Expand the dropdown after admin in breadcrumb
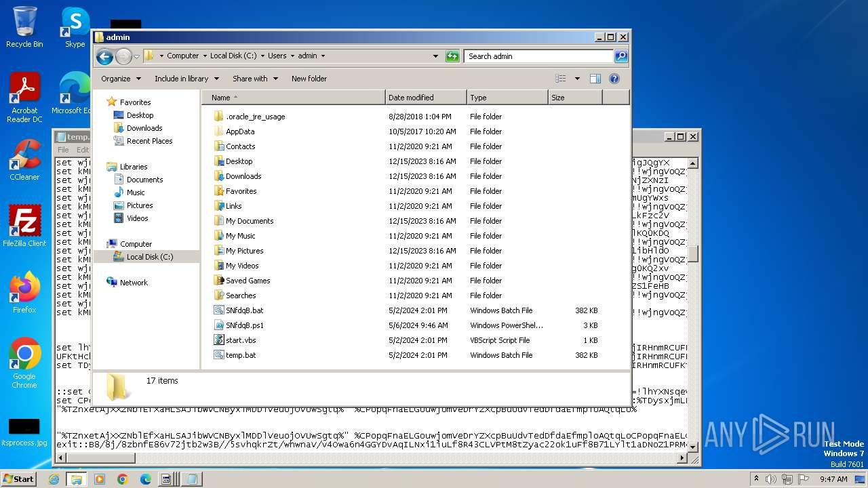 tap(323, 56)
